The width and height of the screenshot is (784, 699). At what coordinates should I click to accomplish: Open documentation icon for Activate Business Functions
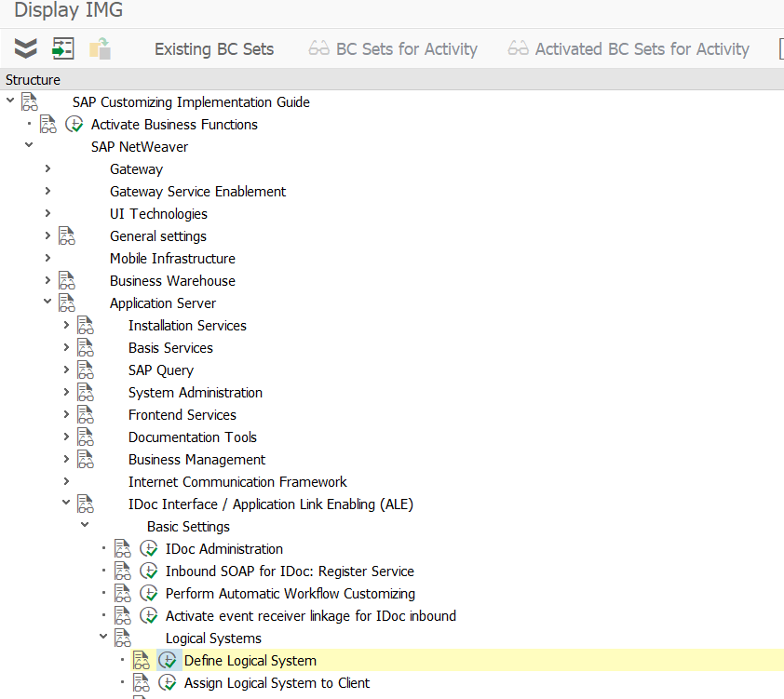click(48, 124)
